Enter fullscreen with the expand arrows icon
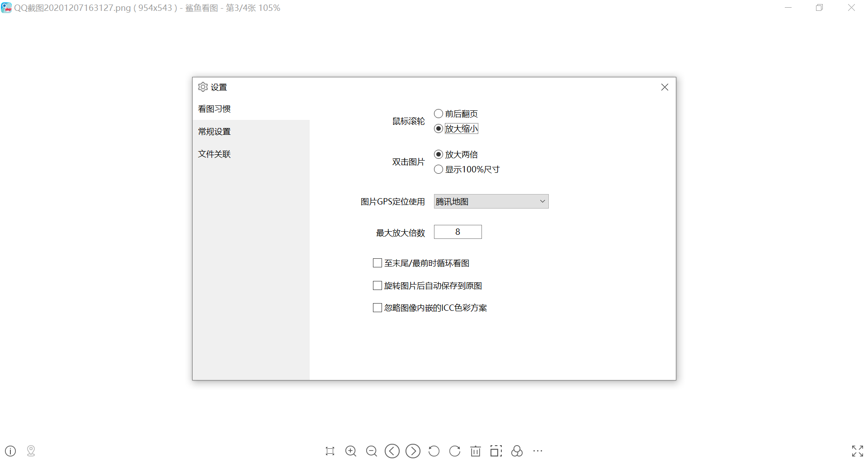The height and width of the screenshot is (461, 868). 857,451
